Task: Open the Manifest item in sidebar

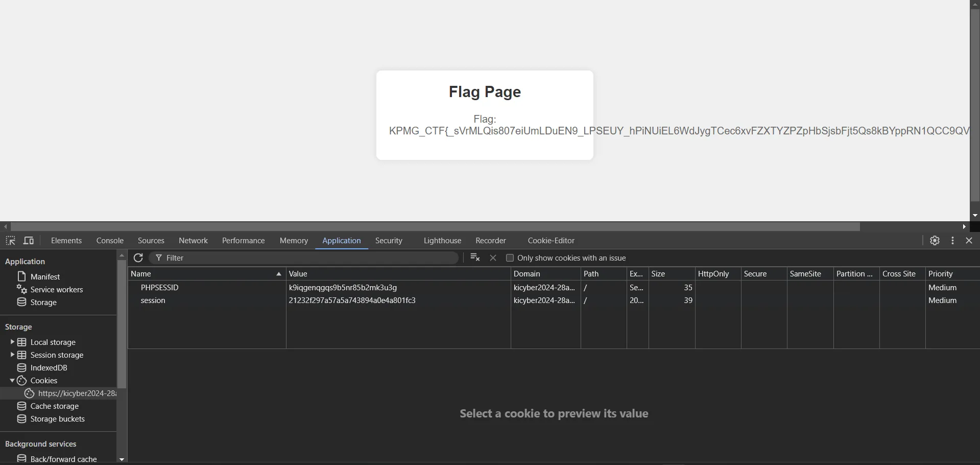Action: tap(45, 276)
